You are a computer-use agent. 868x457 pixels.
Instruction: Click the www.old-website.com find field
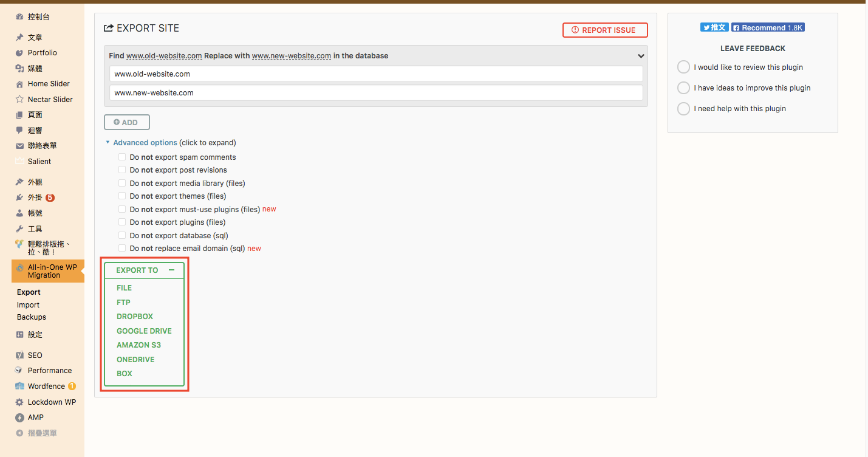point(376,74)
